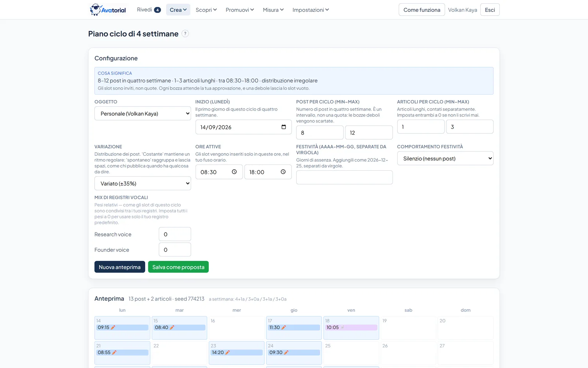Expand the Crea menu

pos(178,10)
